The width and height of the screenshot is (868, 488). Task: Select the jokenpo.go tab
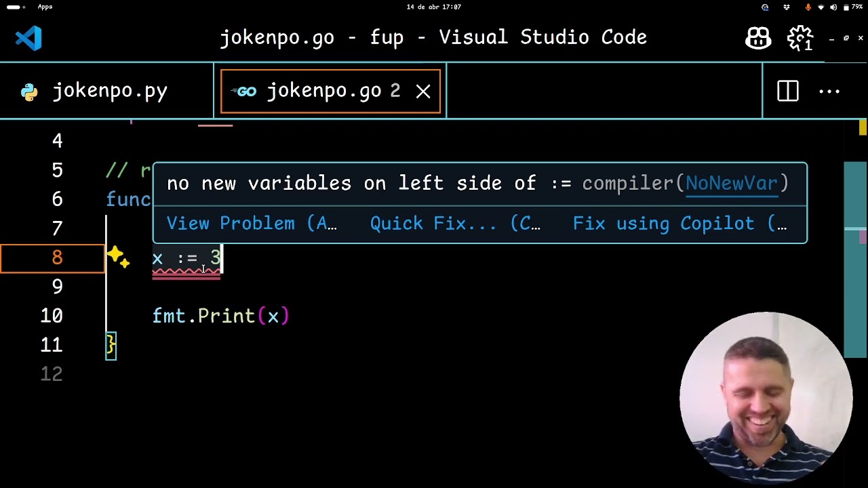(330, 91)
